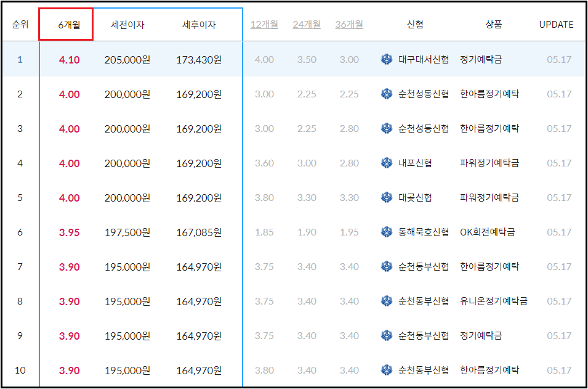Viewport: 588px width, 389px height.
Task: Sort the table by the 12개월 column
Action: point(264,25)
